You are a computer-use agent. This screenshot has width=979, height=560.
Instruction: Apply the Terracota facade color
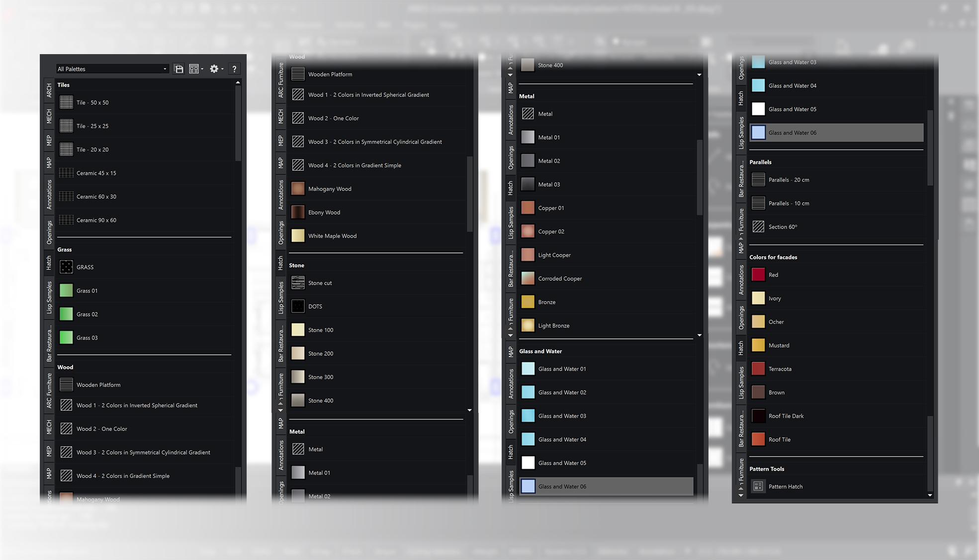click(837, 369)
